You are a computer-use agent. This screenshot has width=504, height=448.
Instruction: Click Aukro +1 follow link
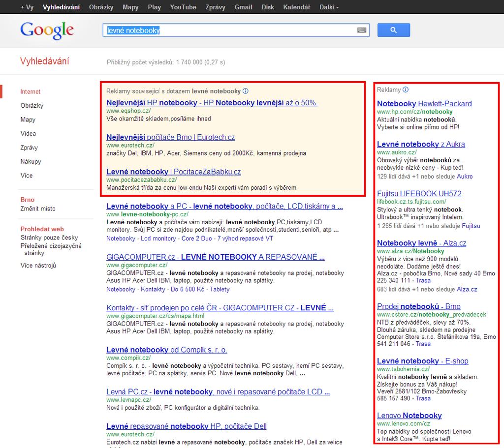coord(465,177)
